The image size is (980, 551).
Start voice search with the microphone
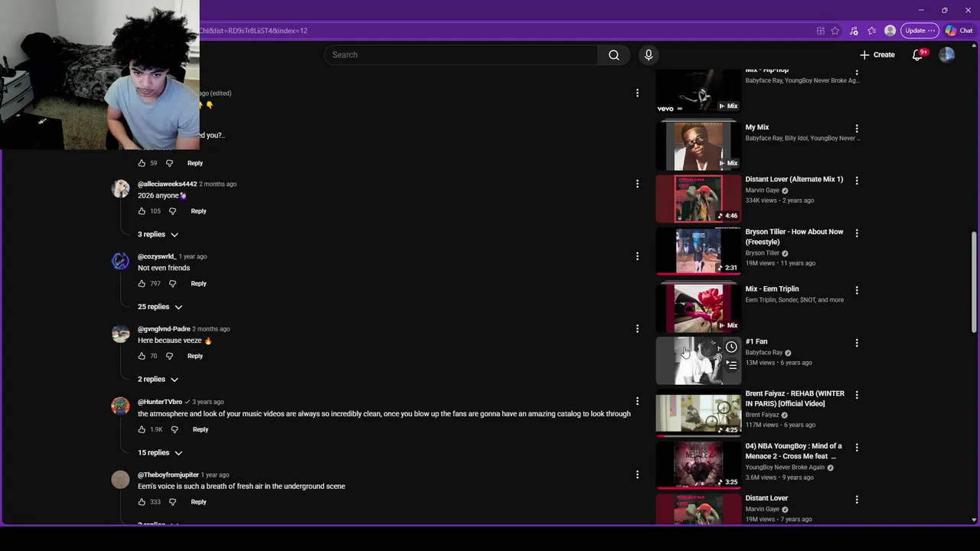(648, 55)
